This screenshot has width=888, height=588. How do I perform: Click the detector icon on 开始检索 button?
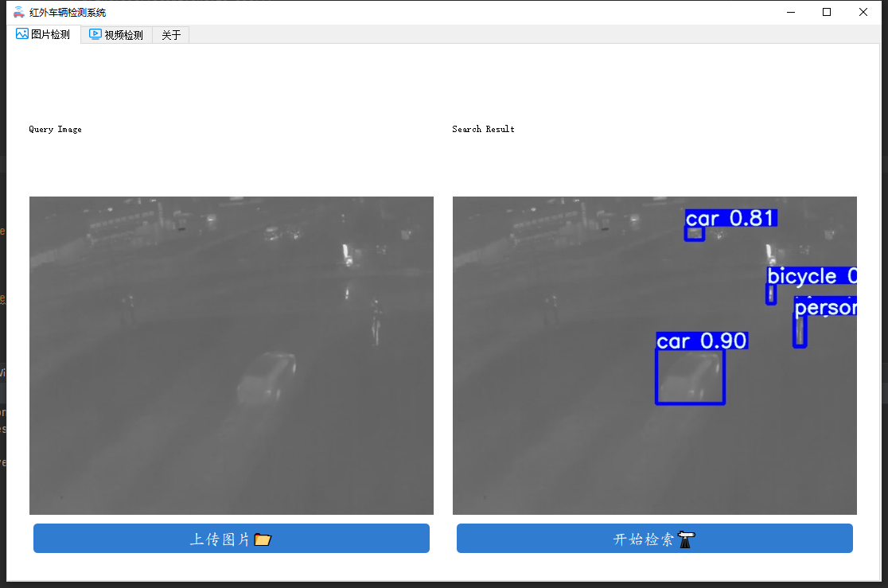(x=686, y=539)
